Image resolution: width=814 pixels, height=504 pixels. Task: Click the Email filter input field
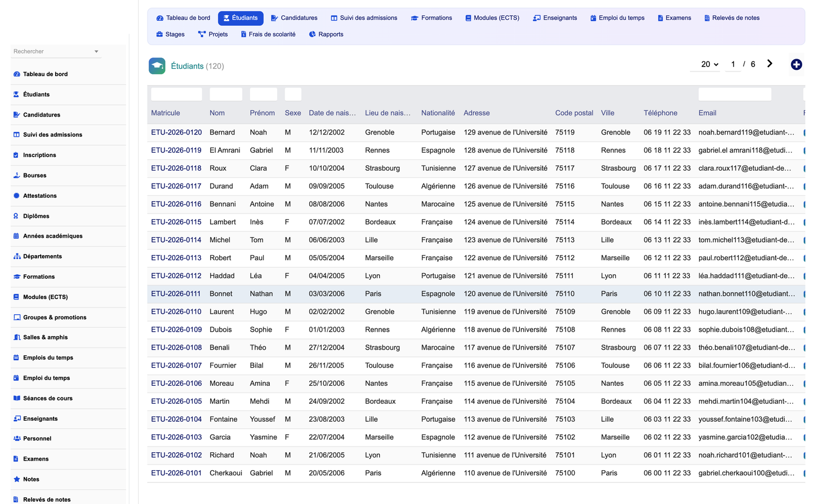tap(735, 94)
